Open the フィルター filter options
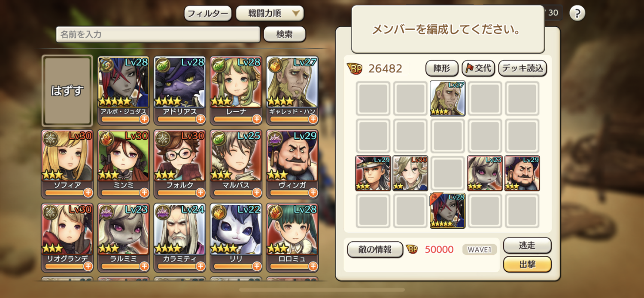 click(x=208, y=13)
